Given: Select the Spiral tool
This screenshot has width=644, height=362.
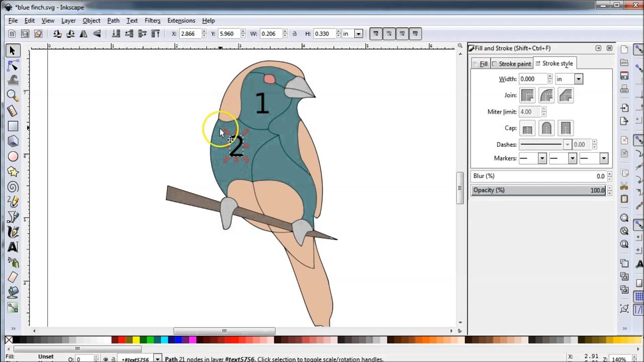Looking at the screenshot, I should coord(13,187).
